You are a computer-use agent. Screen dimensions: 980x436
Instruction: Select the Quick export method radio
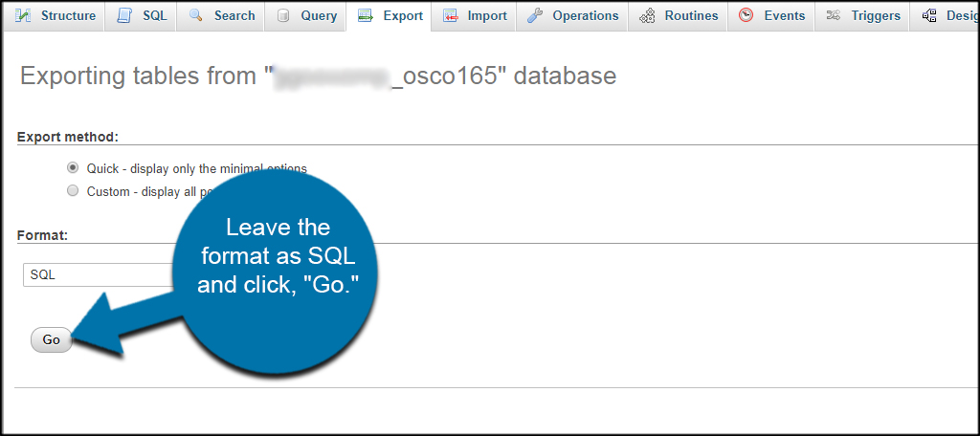pos(73,168)
